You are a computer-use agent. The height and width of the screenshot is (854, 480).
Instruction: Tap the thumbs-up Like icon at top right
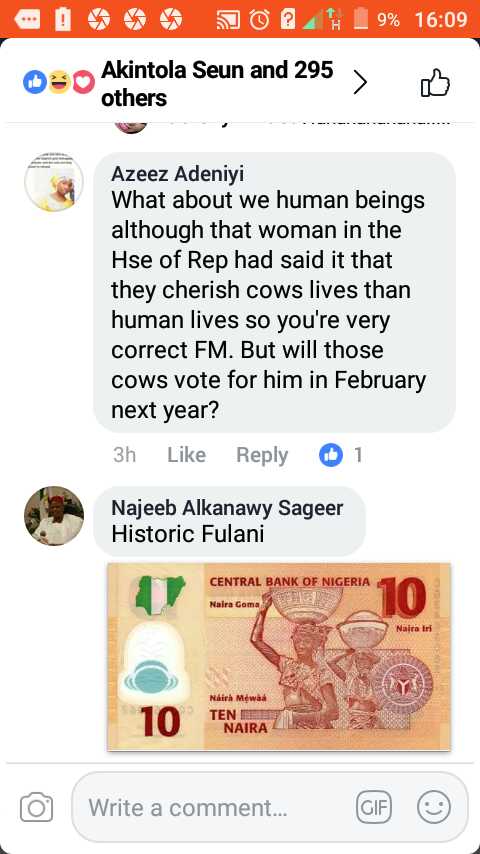[435, 83]
